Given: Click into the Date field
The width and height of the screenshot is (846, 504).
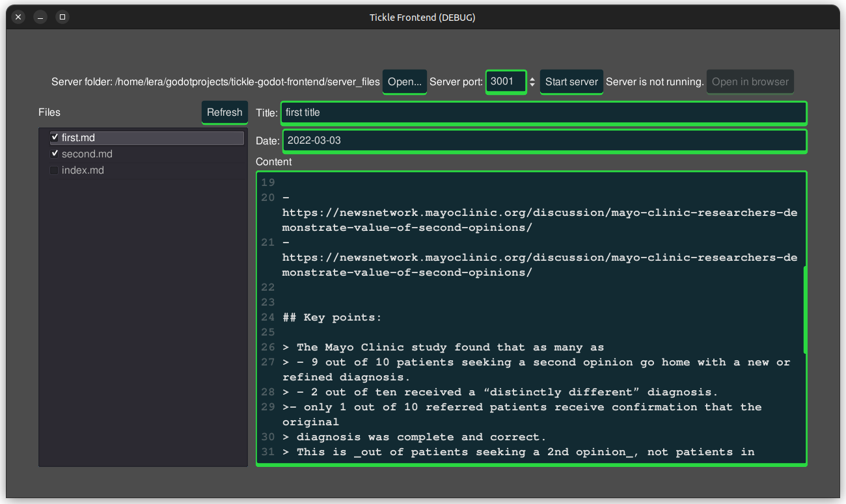Looking at the screenshot, I should click(x=544, y=140).
